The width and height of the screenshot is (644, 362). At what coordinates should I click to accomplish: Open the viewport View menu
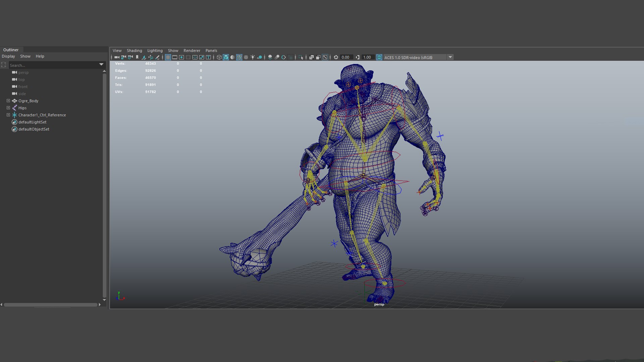coord(117,51)
